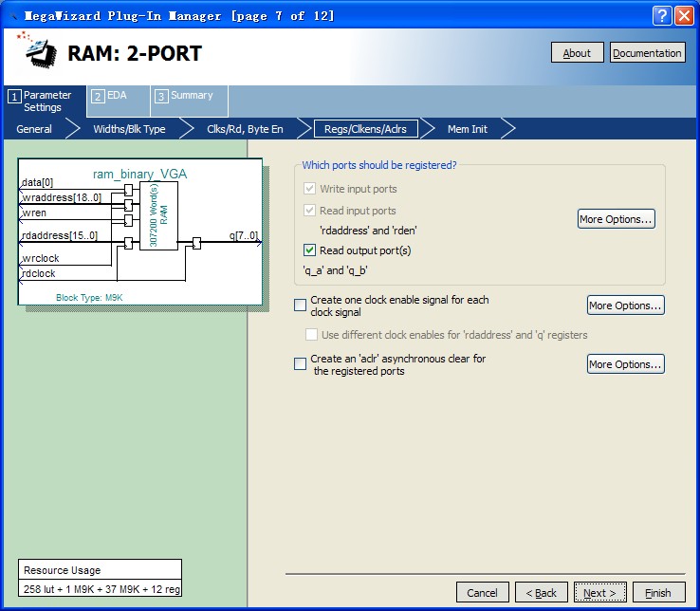Click the ram_binary_VGA module name
This screenshot has width=700, height=611.
(139, 174)
